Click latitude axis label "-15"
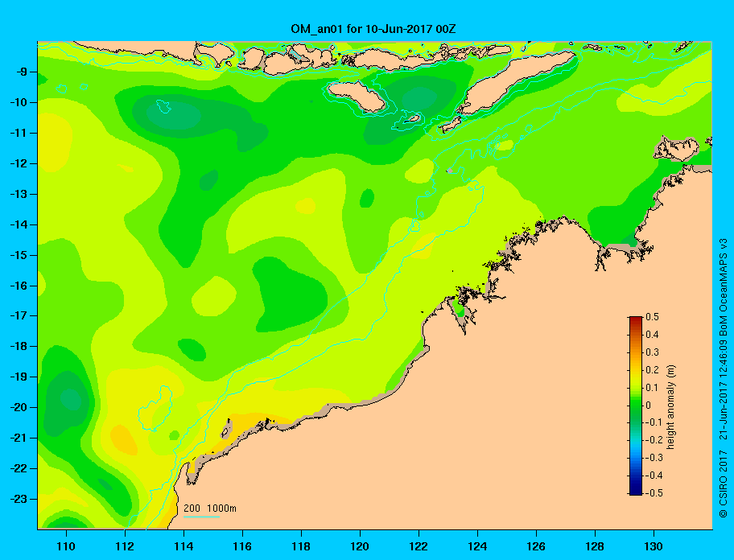Screen dimensions: 734x560 point(19,255)
